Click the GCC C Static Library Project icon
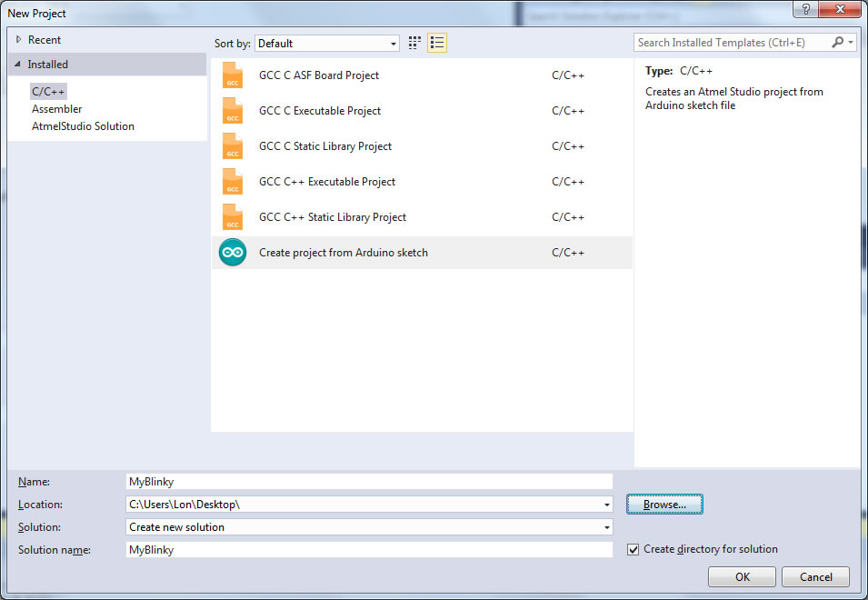 233,146
